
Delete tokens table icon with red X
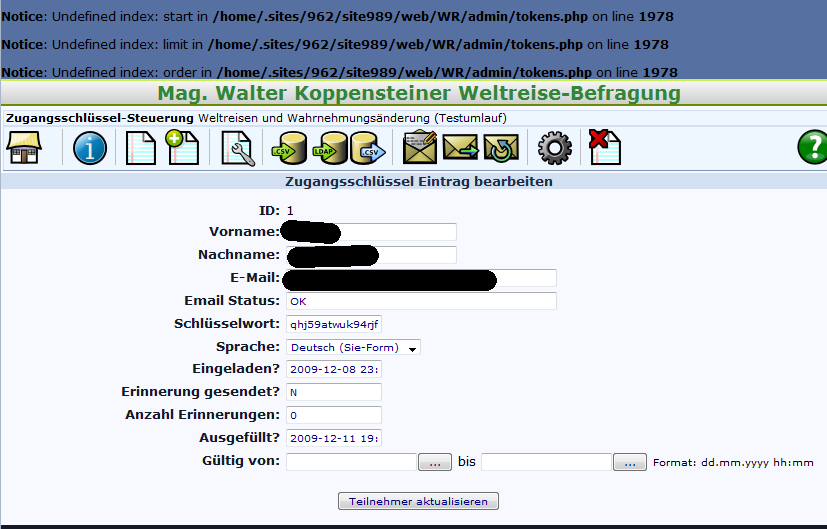coord(605,147)
